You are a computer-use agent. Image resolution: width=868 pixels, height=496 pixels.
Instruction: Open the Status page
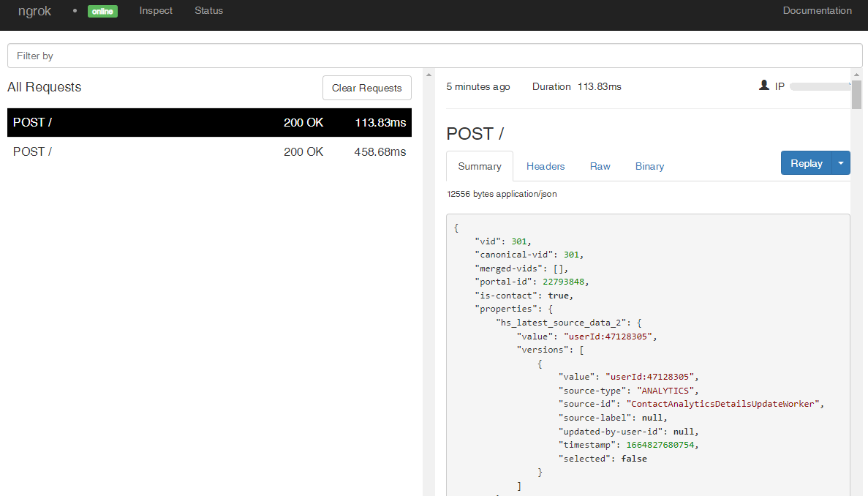click(208, 10)
